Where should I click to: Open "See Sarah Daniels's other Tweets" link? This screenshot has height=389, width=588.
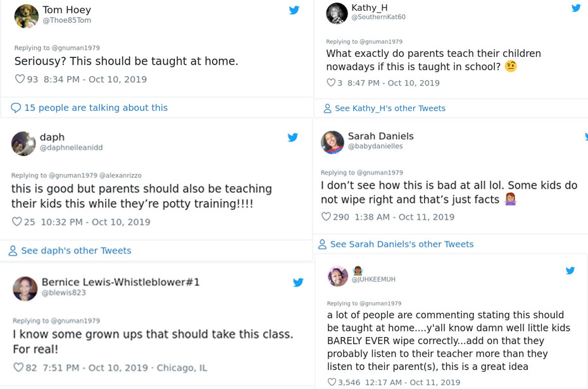pyautogui.click(x=401, y=244)
